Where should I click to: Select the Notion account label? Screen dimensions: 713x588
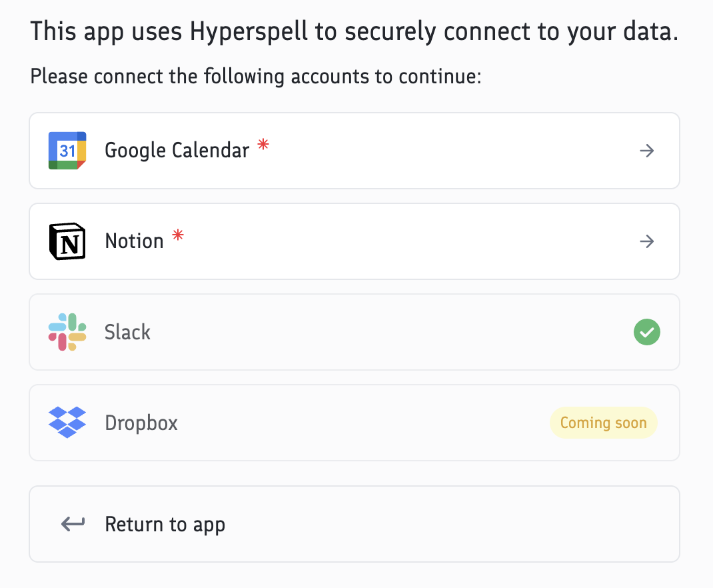(134, 241)
